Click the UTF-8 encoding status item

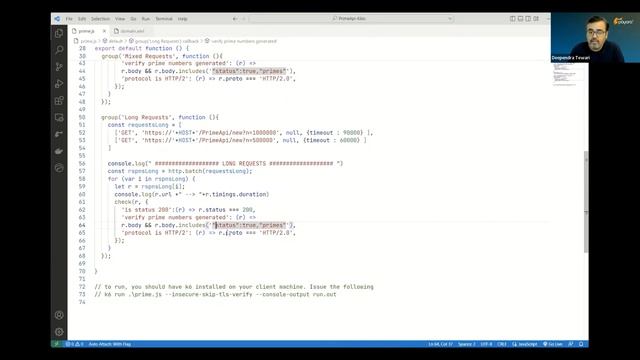(x=486, y=344)
